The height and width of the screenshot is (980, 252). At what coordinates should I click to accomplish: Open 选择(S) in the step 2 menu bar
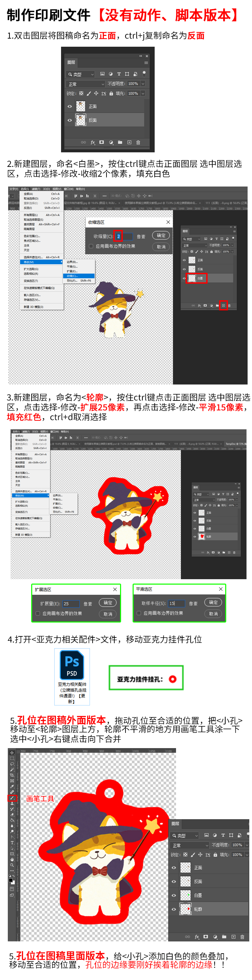click(24, 189)
